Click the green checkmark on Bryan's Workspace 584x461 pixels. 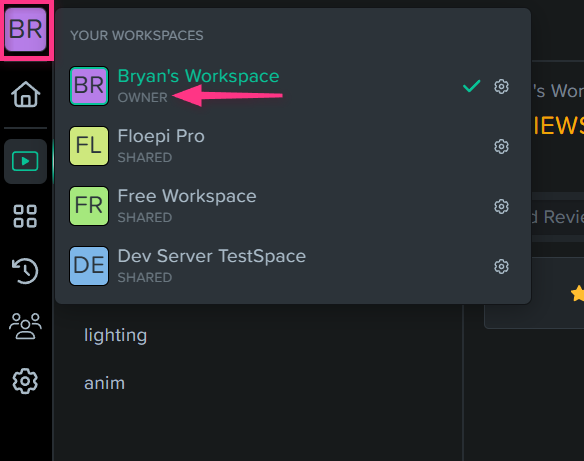[x=472, y=86]
